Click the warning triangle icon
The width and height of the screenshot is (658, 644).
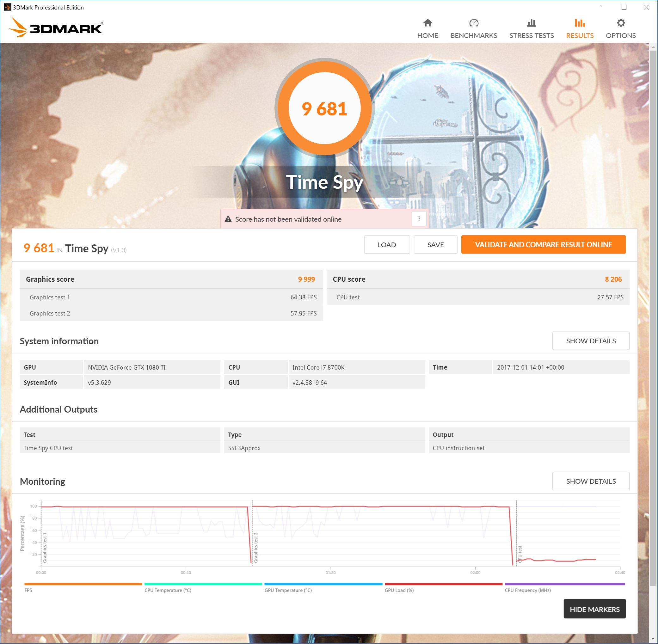228,219
